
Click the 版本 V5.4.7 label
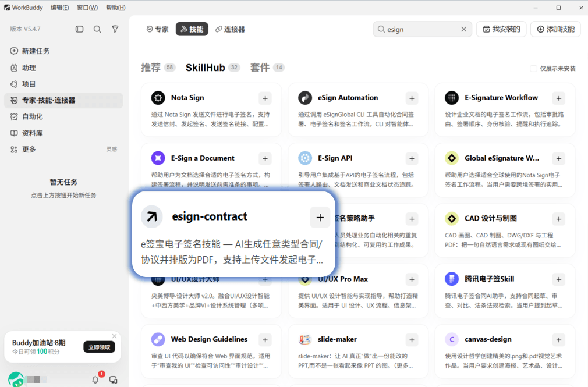pyautogui.click(x=25, y=29)
